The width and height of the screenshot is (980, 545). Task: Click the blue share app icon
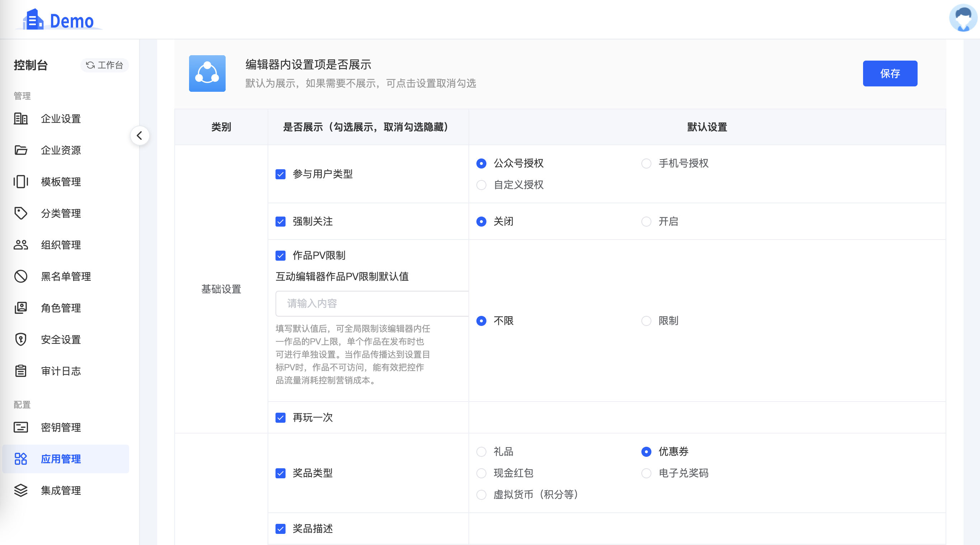coord(207,74)
